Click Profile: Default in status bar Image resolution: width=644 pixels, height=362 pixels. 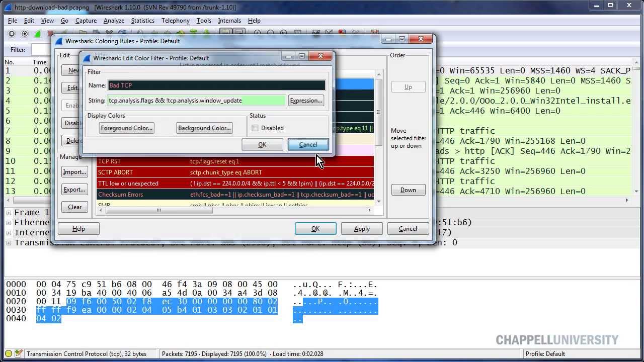(545, 354)
